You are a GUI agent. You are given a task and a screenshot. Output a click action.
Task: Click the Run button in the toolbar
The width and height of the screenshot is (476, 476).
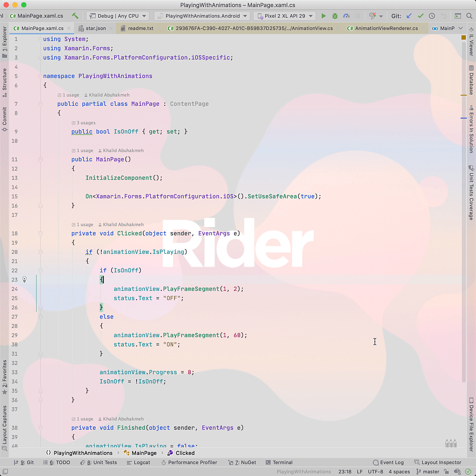point(324,15)
